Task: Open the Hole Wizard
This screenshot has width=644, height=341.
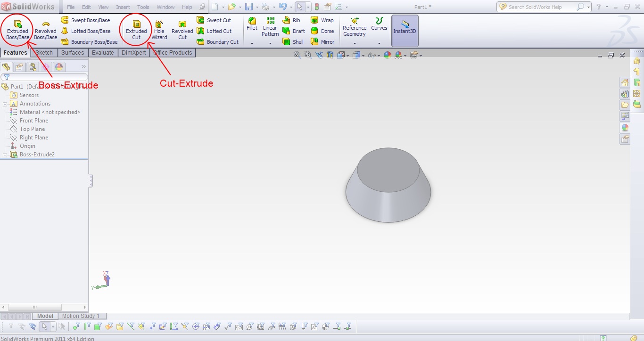Action: (x=159, y=29)
